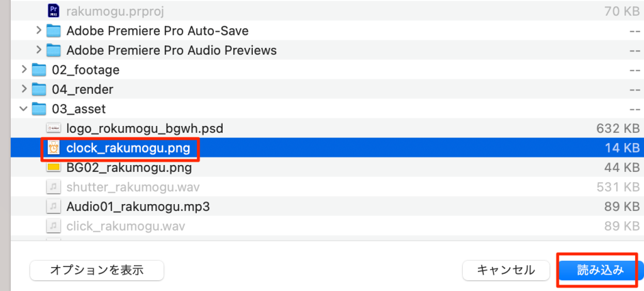Click the rakumogu.prproj Premiere project icon

tap(53, 10)
